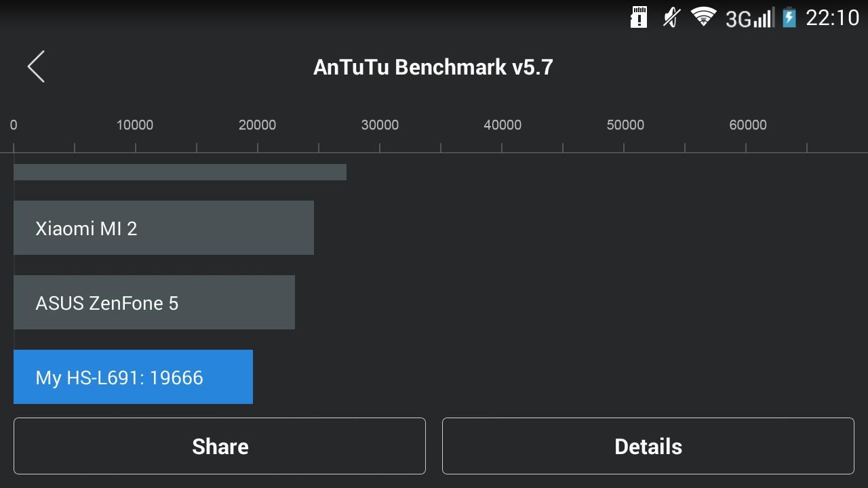Tap the blue My HS-L691 score bar
Image resolution: width=868 pixels, height=488 pixels.
click(133, 377)
